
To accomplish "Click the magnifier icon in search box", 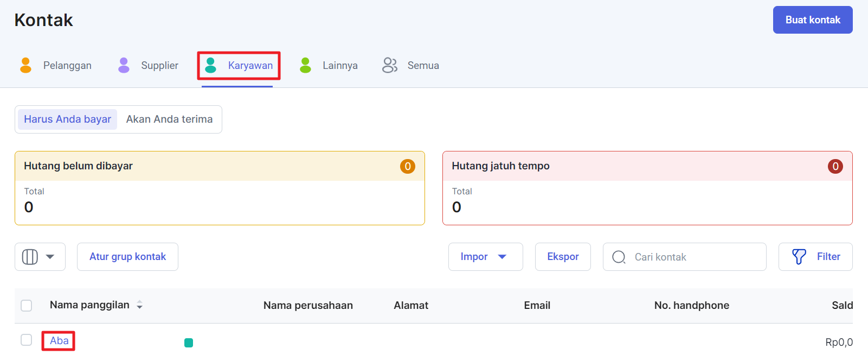I will point(619,257).
